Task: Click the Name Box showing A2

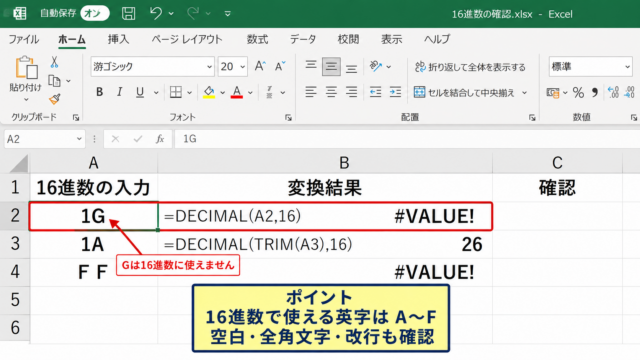Action: (44, 140)
